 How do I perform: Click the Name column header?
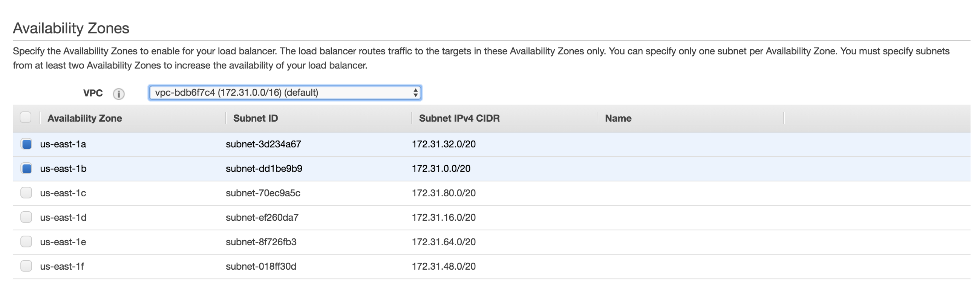pyautogui.click(x=618, y=118)
